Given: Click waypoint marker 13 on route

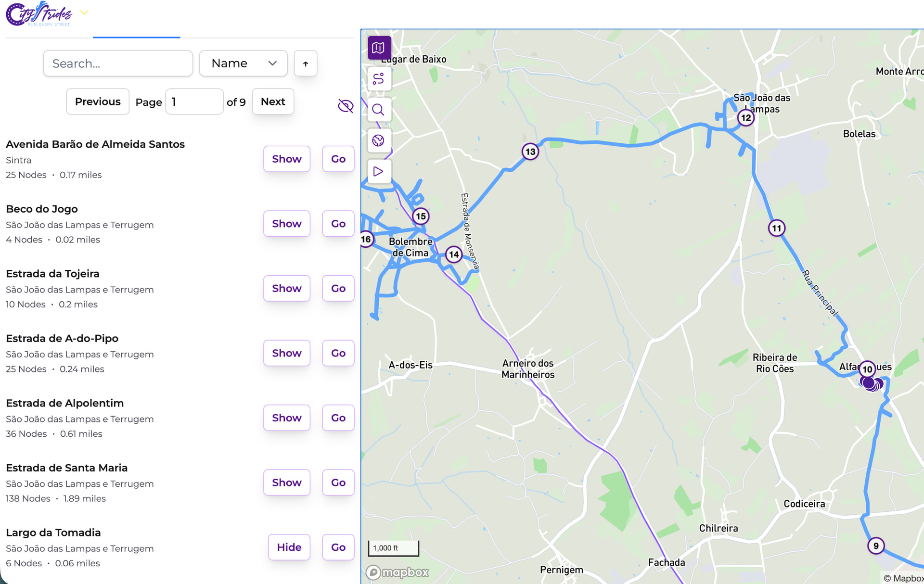Looking at the screenshot, I should pyautogui.click(x=530, y=152).
